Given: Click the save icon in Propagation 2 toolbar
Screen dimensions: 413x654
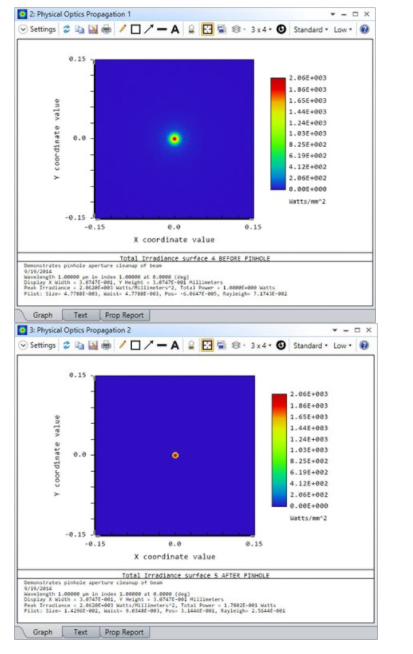Looking at the screenshot, I should click(93, 345).
